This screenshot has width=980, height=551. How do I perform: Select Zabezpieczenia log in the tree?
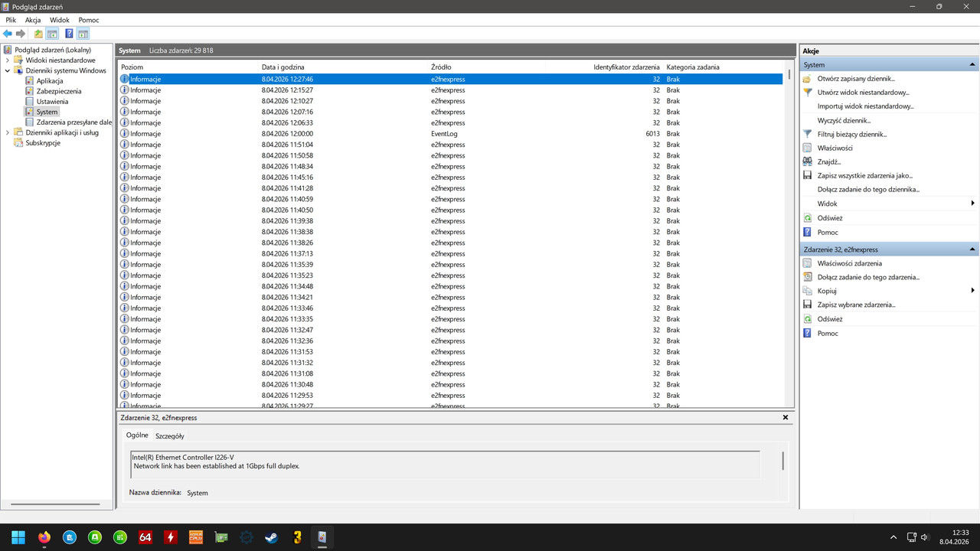pyautogui.click(x=59, y=91)
